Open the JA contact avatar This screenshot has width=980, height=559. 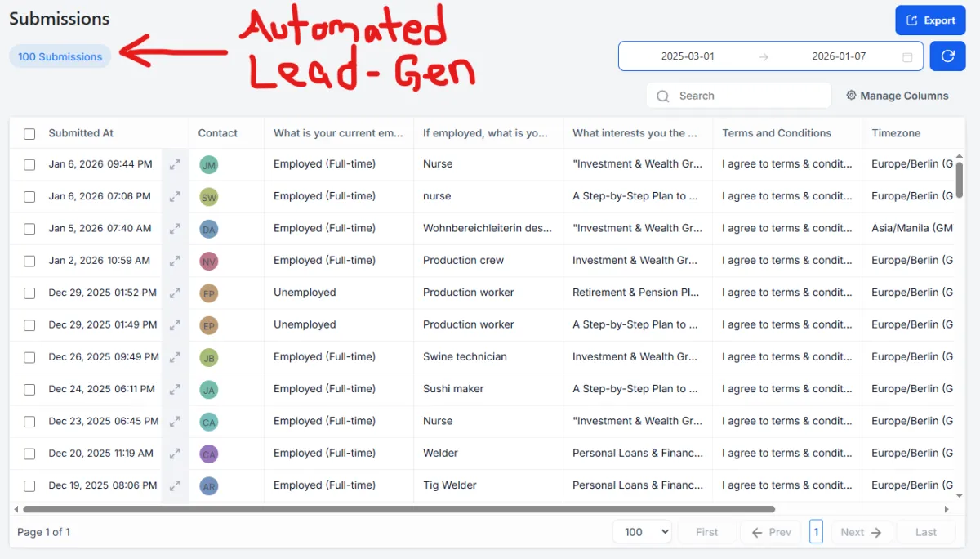click(x=209, y=390)
